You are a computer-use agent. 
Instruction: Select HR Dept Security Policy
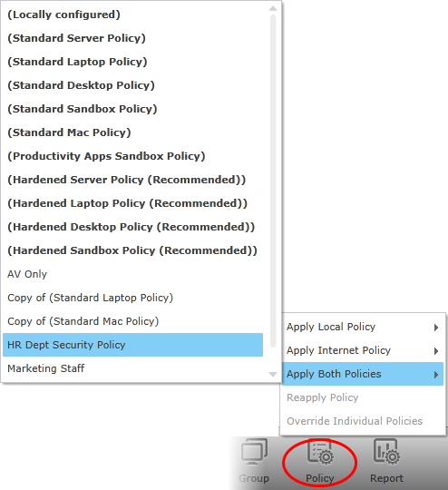[x=132, y=345]
